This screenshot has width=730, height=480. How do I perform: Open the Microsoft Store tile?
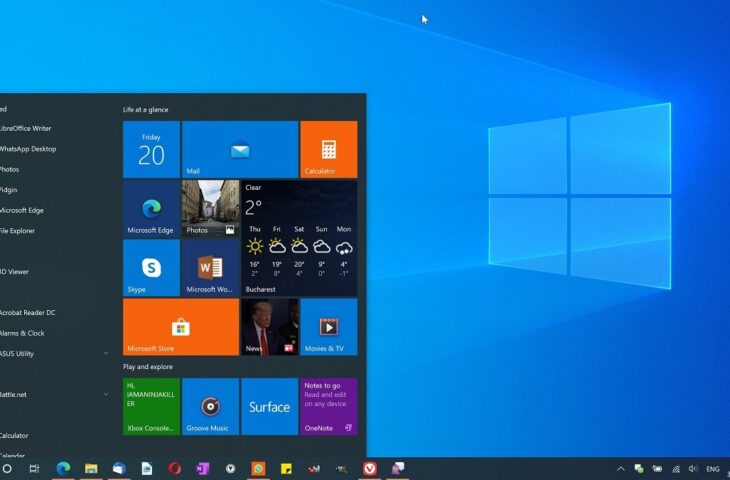tap(181, 327)
